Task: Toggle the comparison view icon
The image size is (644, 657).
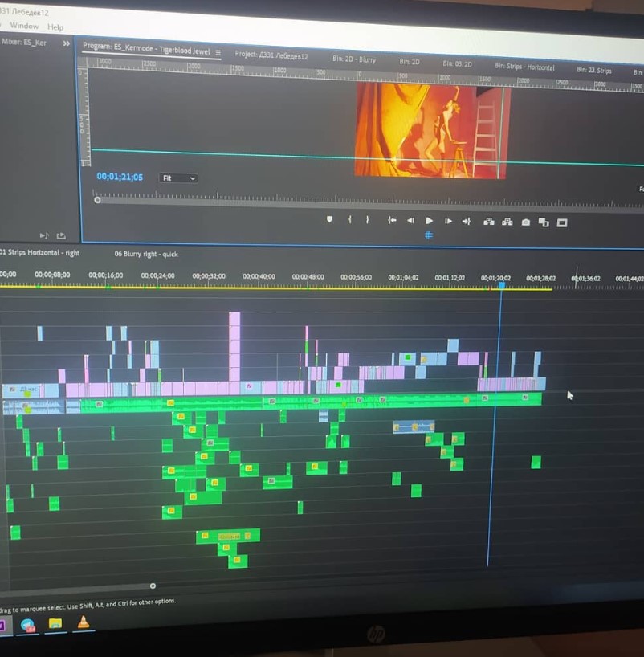Action: coord(544,222)
